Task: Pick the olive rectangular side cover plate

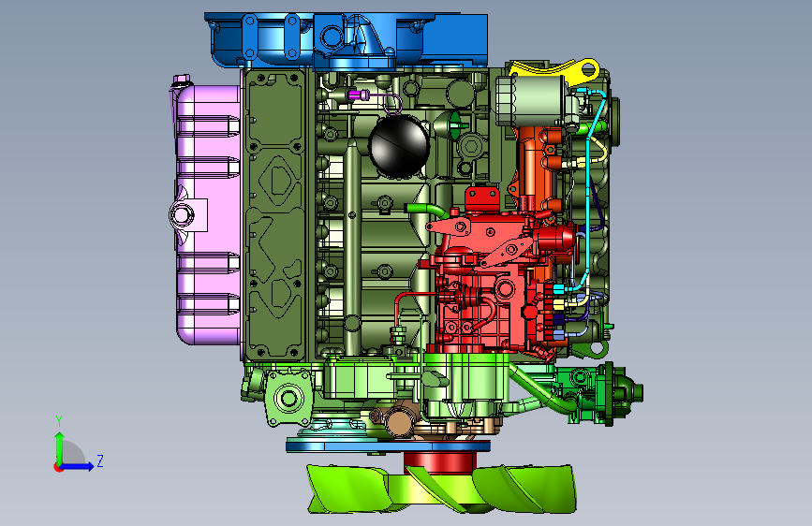Action: pyautogui.click(x=275, y=215)
